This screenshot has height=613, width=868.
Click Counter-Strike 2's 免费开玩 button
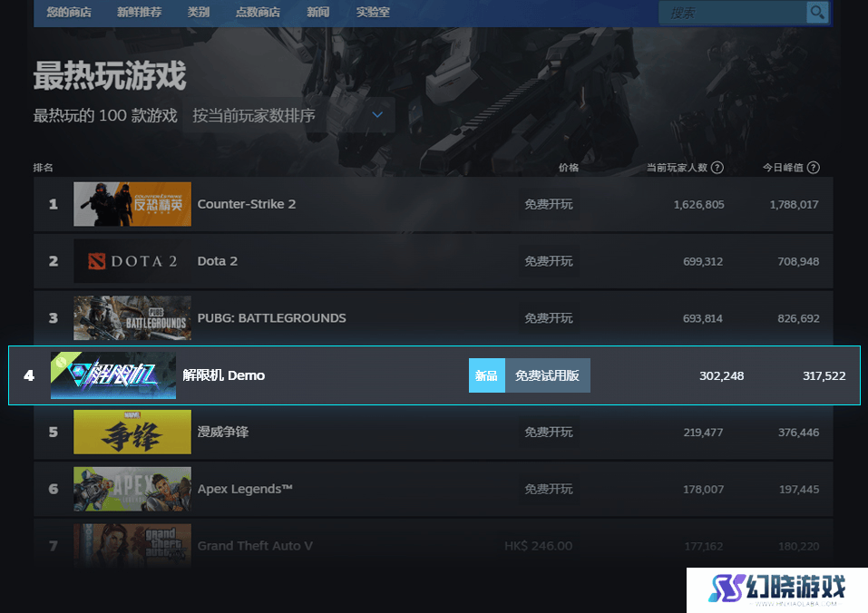549,204
